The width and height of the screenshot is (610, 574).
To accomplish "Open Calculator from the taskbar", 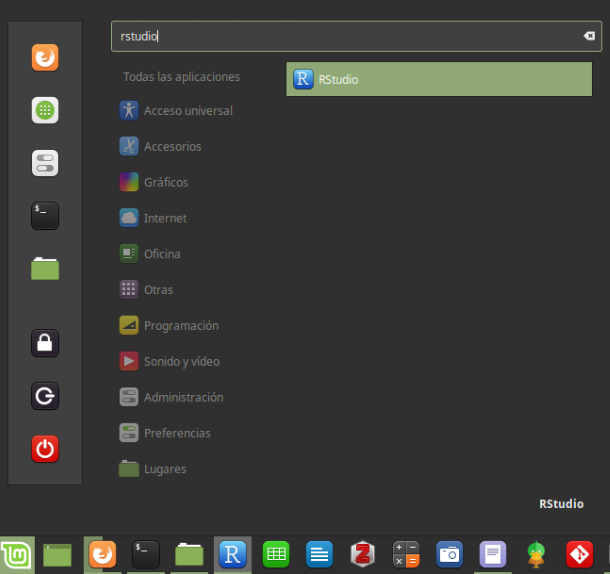I will (406, 554).
